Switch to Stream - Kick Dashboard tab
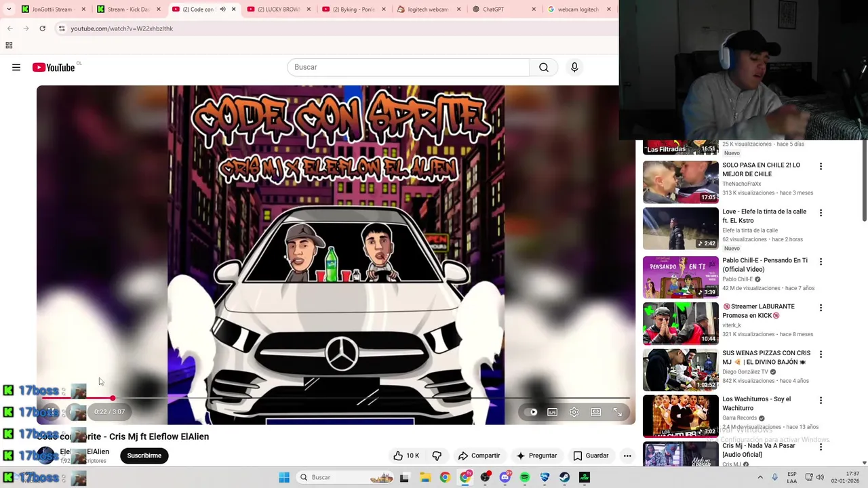Screen dimensions: 868x488 127,9
